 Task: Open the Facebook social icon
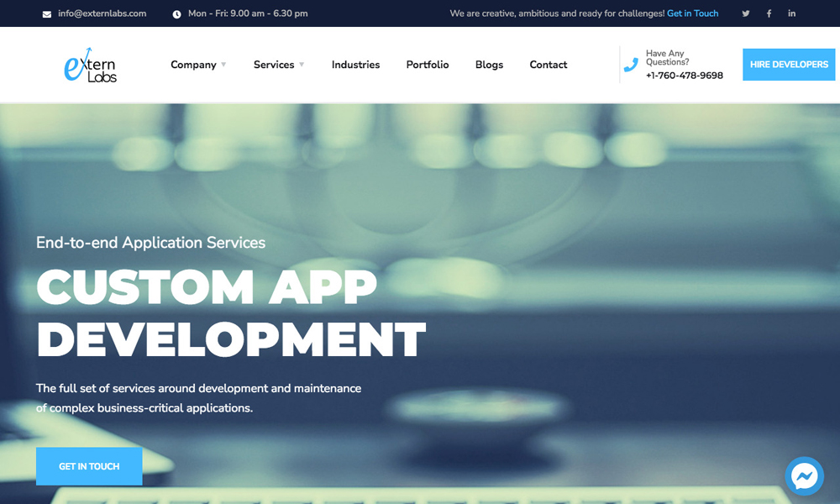click(769, 13)
